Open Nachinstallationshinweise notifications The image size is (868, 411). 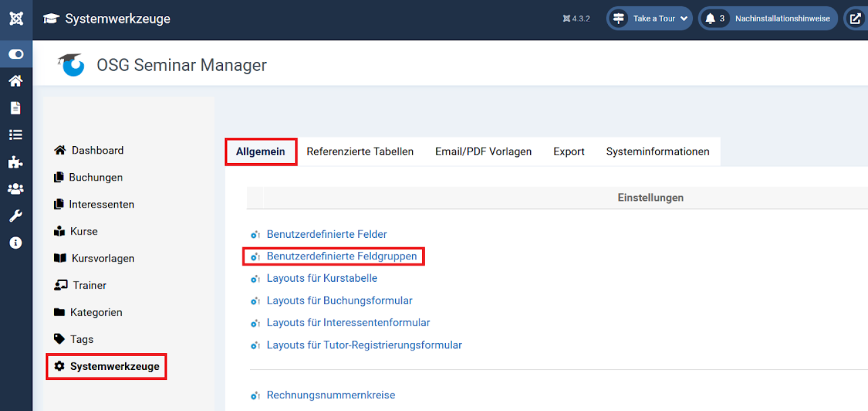768,19
